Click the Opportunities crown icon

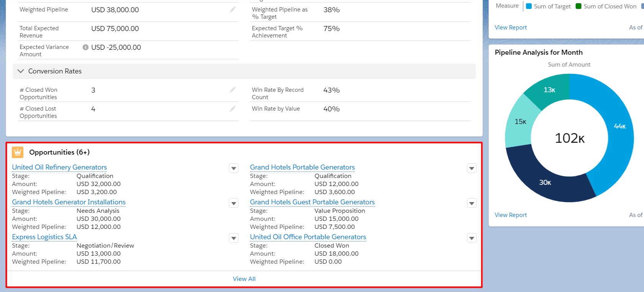[x=18, y=152]
